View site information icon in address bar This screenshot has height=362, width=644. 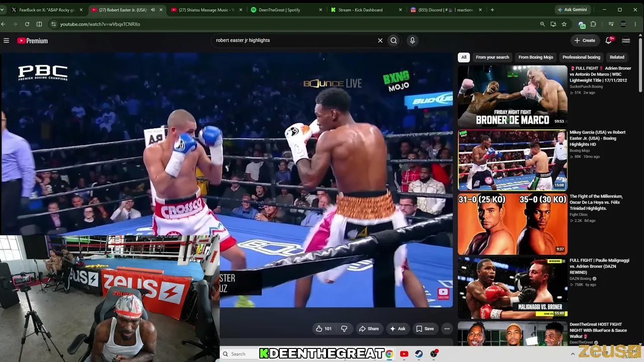[53, 24]
